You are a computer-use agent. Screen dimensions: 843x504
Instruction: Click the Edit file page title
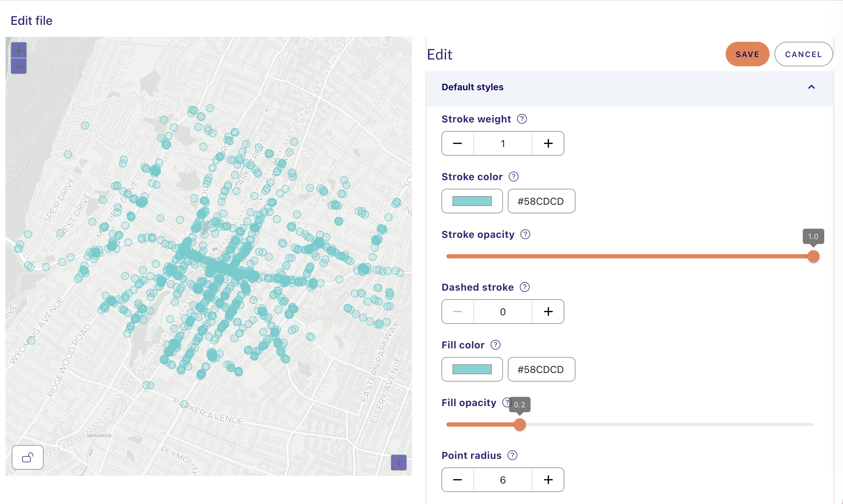click(32, 21)
